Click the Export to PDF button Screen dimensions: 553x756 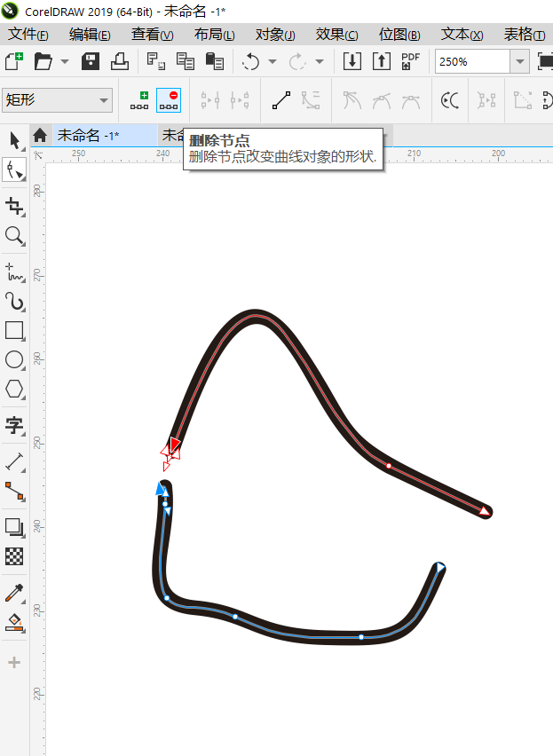(410, 61)
